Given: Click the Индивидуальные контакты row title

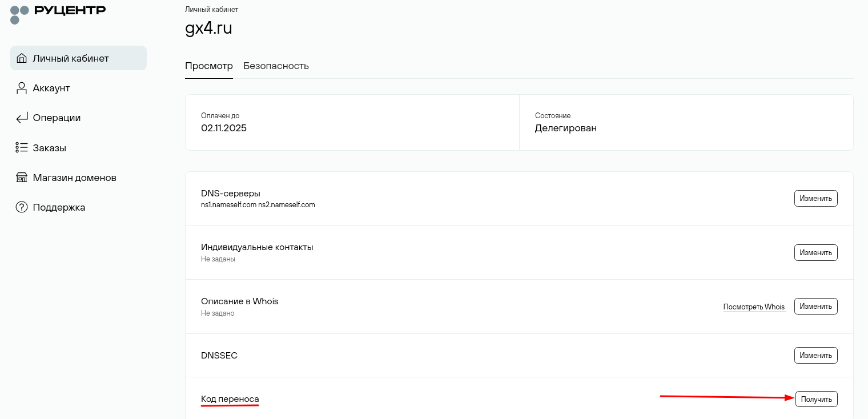Looking at the screenshot, I should pos(257,247).
